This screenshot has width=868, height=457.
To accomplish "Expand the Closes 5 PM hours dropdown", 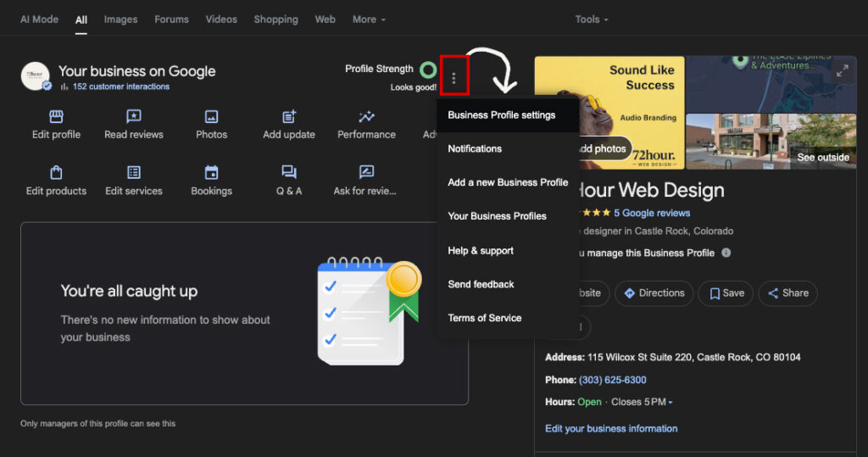I will coord(642,402).
